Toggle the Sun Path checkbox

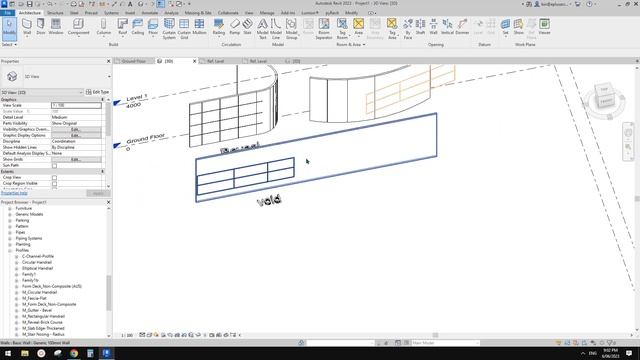tap(54, 166)
